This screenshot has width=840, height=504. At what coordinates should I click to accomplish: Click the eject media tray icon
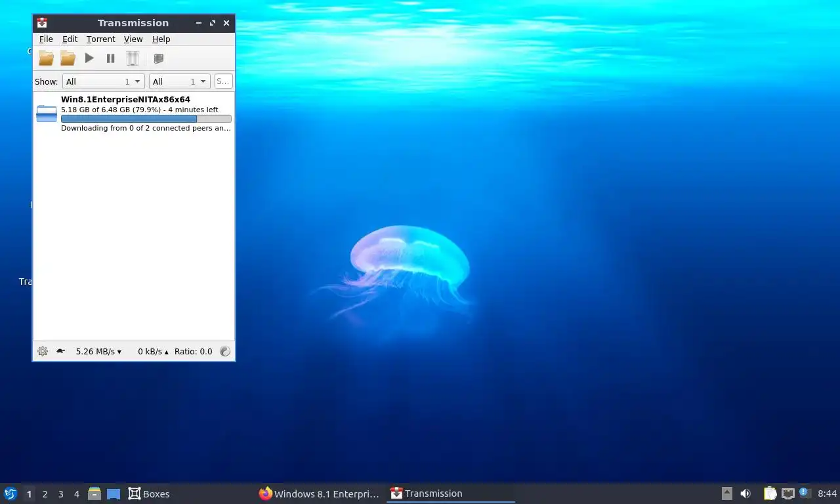(726, 493)
